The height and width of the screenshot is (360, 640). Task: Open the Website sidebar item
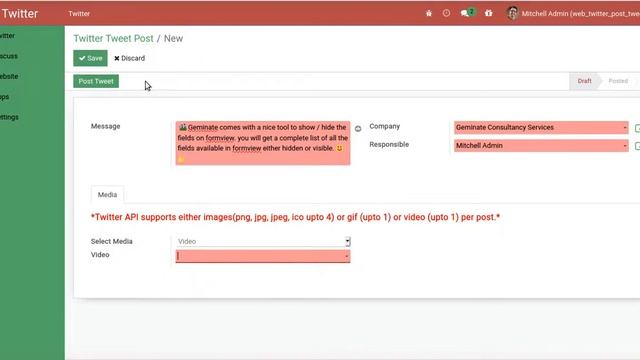coord(9,76)
